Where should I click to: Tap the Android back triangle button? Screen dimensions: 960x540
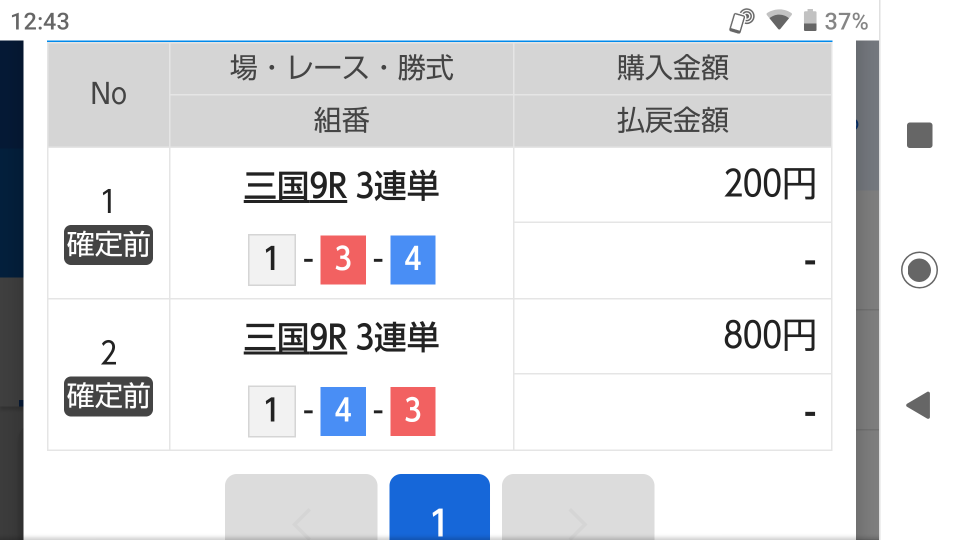point(918,405)
